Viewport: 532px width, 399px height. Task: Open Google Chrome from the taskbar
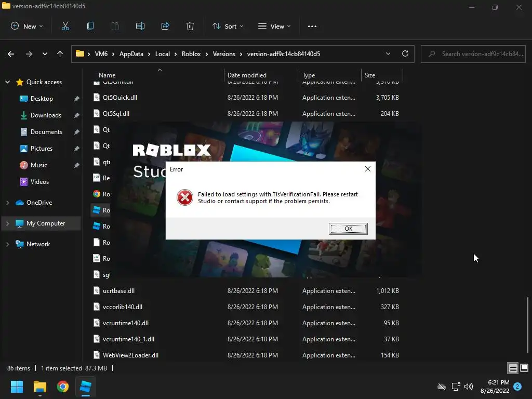click(x=63, y=387)
